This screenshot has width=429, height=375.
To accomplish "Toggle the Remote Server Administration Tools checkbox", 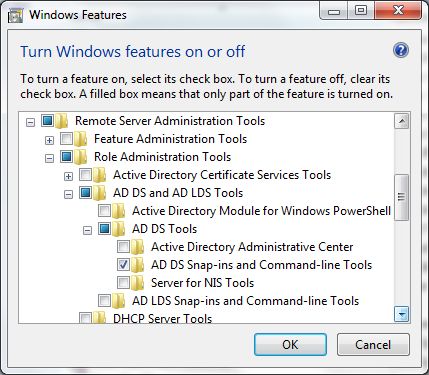I will [47, 120].
